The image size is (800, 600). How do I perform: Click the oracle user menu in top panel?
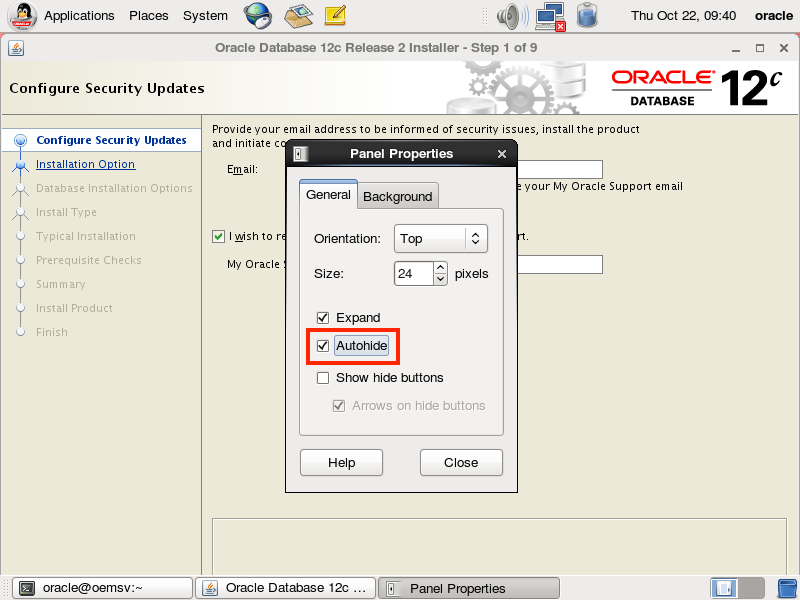point(773,16)
